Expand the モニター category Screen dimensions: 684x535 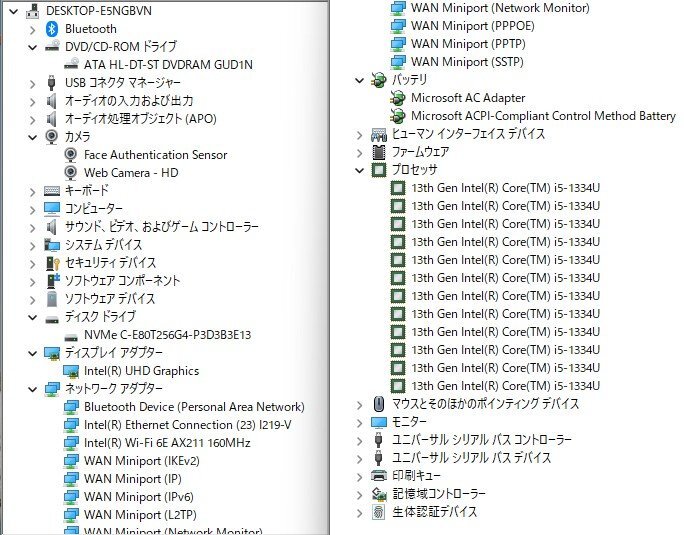(359, 423)
